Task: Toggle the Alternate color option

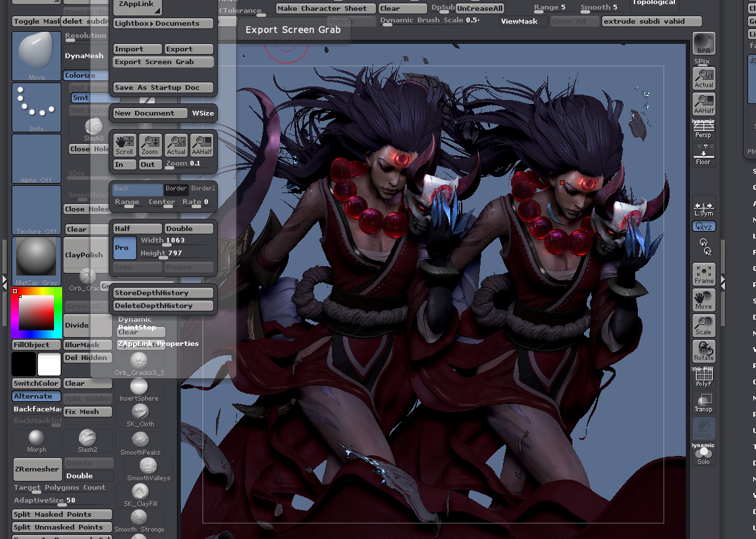Action: click(x=36, y=396)
